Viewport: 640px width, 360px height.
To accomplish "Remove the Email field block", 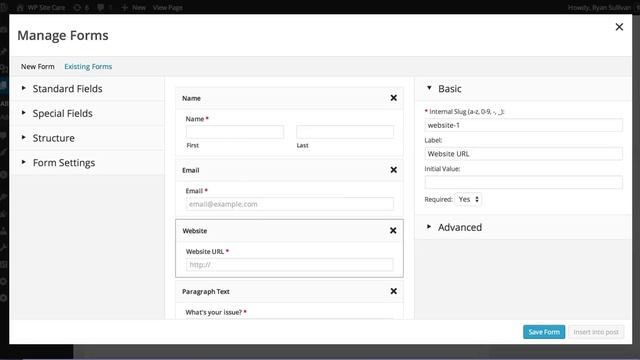I will [393, 170].
